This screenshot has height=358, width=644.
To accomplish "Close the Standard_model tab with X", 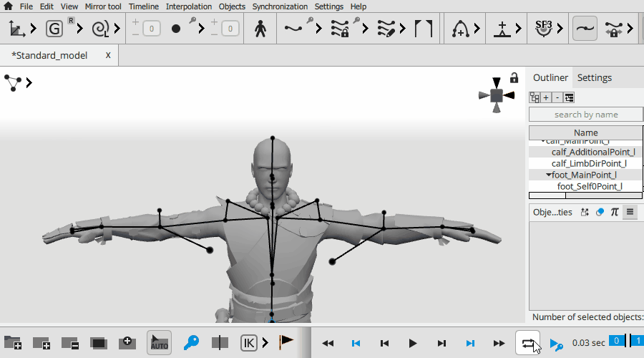I will coord(108,55).
